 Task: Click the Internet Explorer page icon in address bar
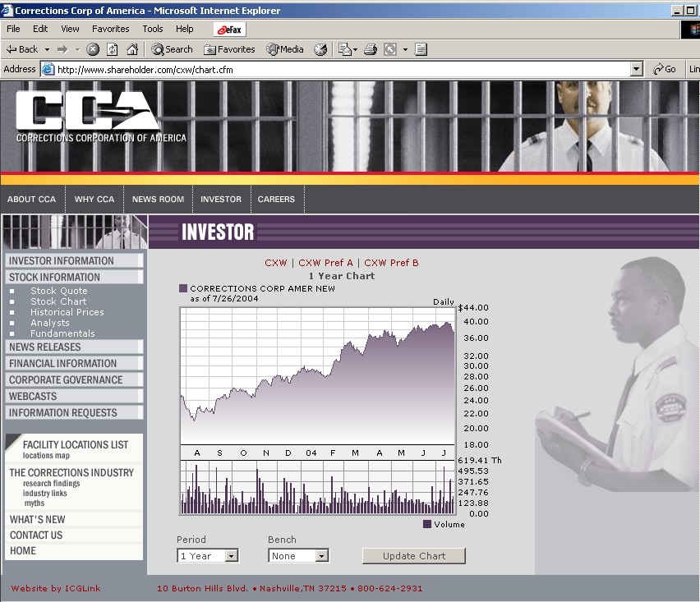coord(48,69)
